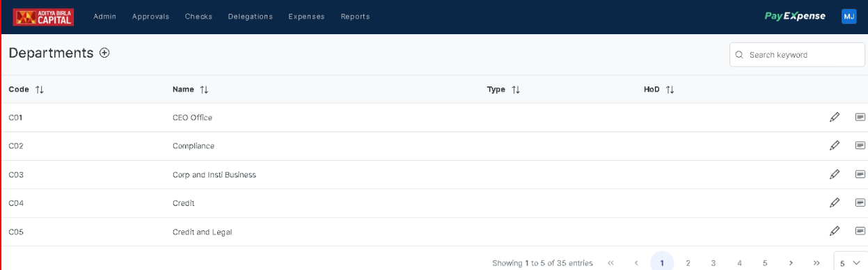The width and height of the screenshot is (868, 270).
Task: Open the Reports menu
Action: (355, 17)
